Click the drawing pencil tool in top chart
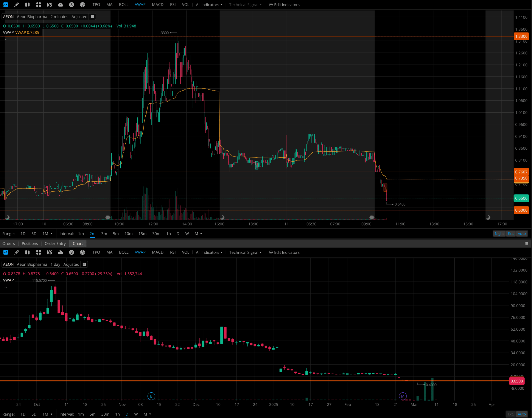 16,5
